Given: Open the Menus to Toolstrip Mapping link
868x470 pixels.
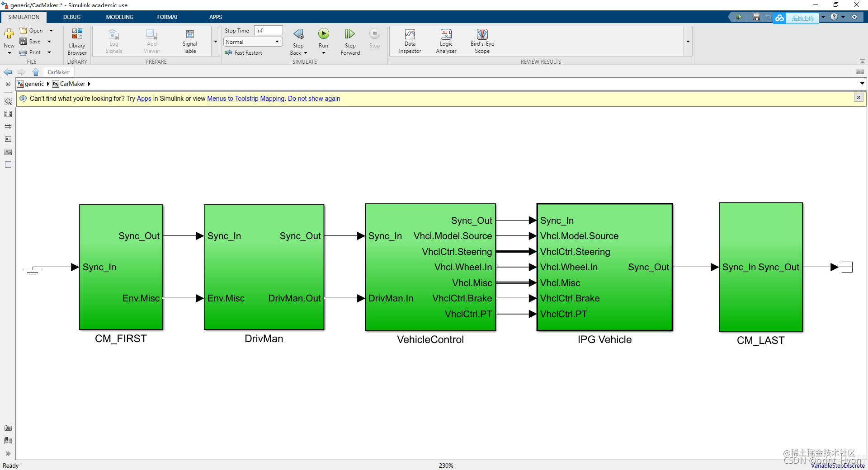Looking at the screenshot, I should (245, 99).
